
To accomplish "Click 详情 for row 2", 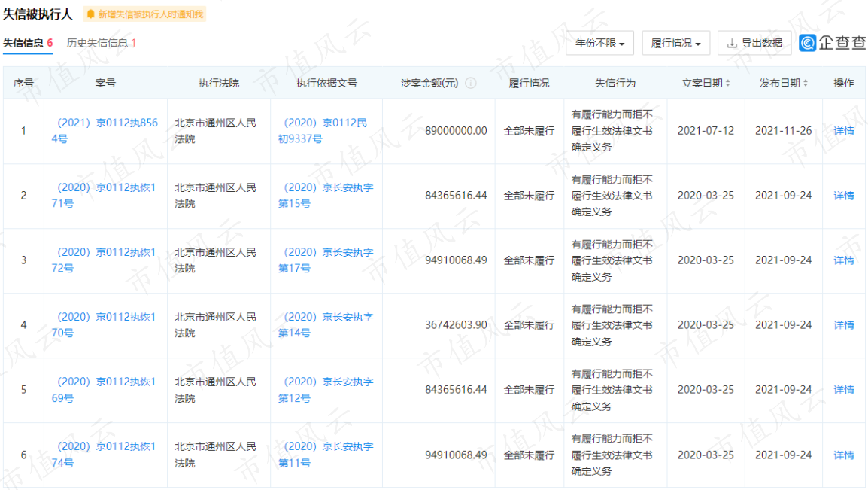I will 844,196.
